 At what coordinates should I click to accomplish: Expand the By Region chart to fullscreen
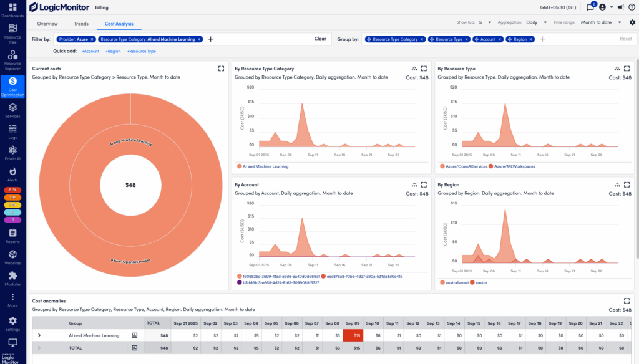(x=627, y=184)
